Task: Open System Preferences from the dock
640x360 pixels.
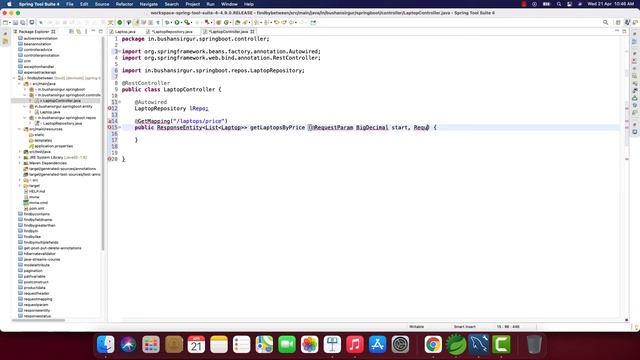Action: [400, 344]
